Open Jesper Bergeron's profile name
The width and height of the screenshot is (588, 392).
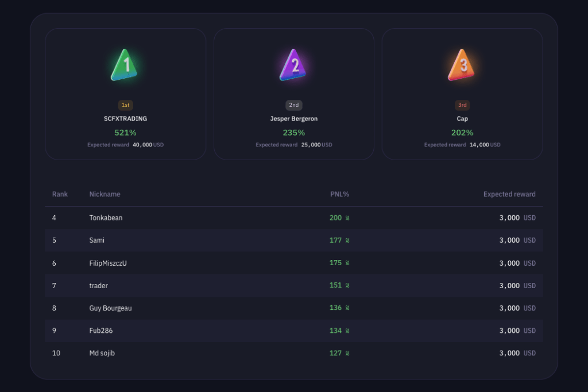coord(293,119)
